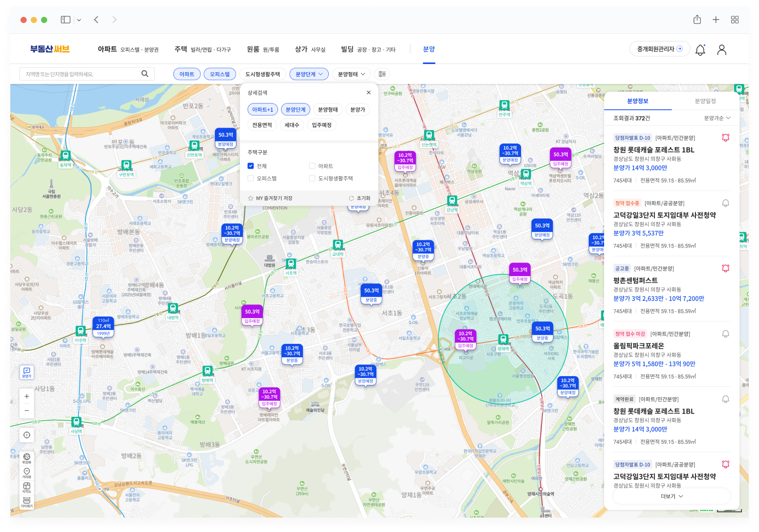Click the 이수역 subway station marker

click(81, 334)
